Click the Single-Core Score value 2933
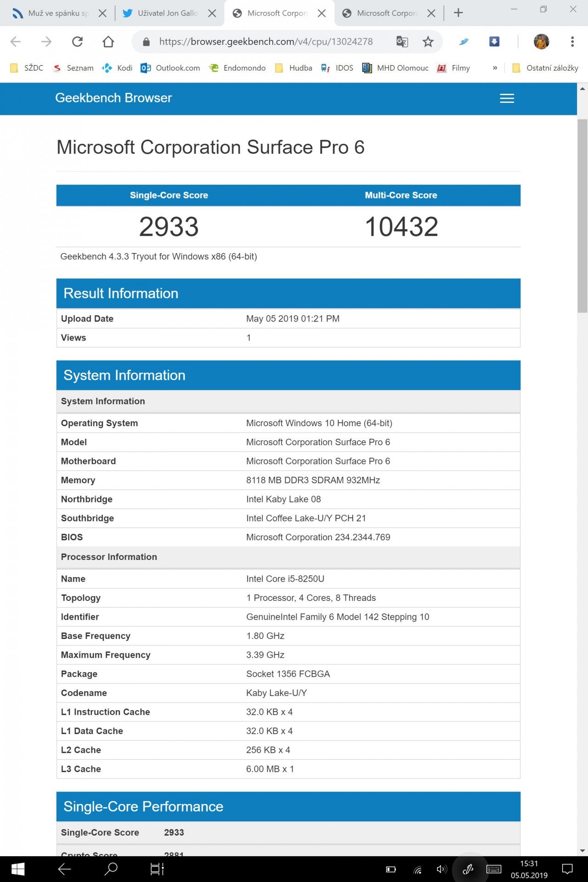 tap(169, 226)
